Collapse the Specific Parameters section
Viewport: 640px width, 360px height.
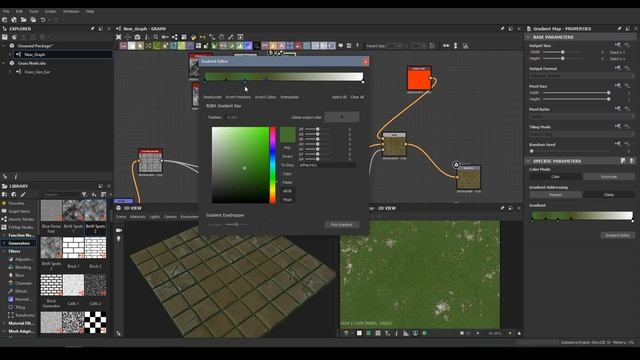pyautogui.click(x=529, y=161)
